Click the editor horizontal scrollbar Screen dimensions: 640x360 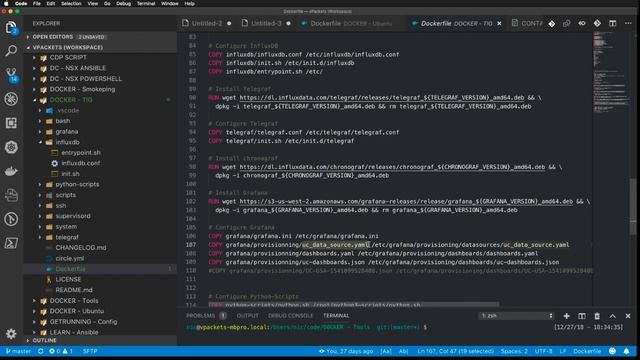coord(353,304)
